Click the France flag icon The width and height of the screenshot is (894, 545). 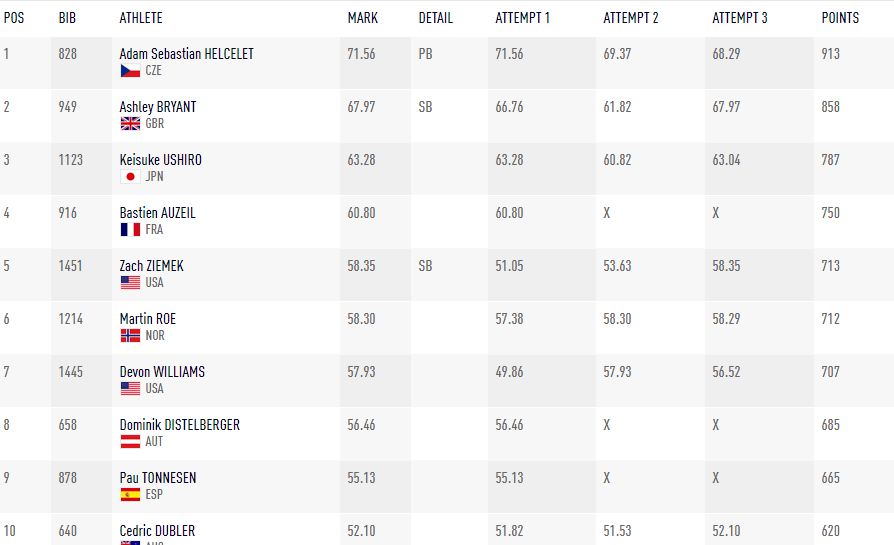point(129,230)
